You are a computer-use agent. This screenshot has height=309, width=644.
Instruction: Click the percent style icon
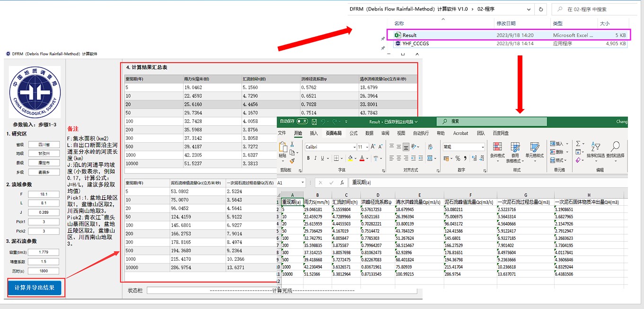tap(458, 158)
